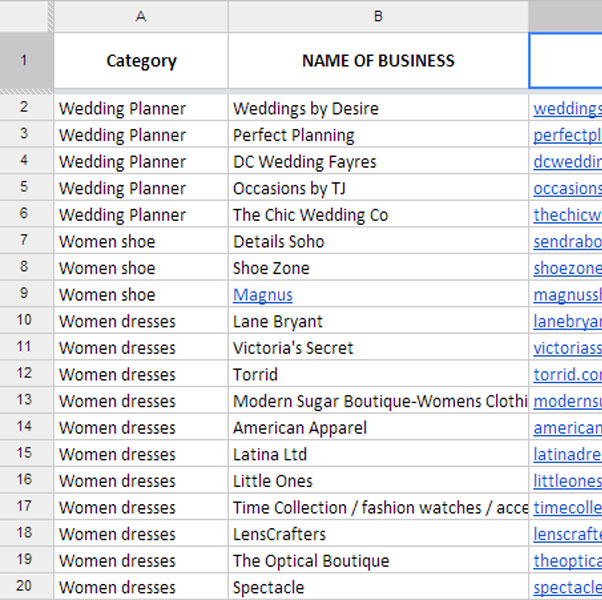Select row 1 header
This screenshot has height=600, width=602.
(x=25, y=60)
